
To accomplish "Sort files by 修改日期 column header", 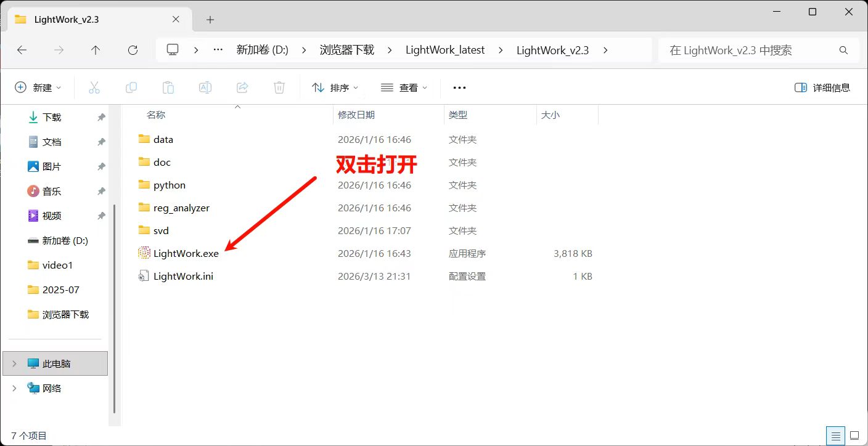I will (x=356, y=115).
